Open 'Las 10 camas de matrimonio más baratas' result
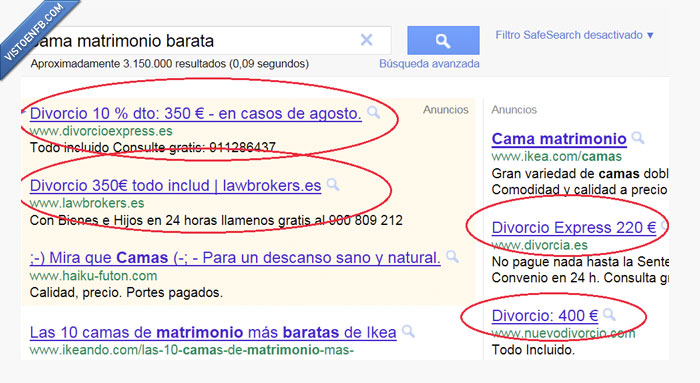Screen dimensions: 700x383 pos(213,332)
